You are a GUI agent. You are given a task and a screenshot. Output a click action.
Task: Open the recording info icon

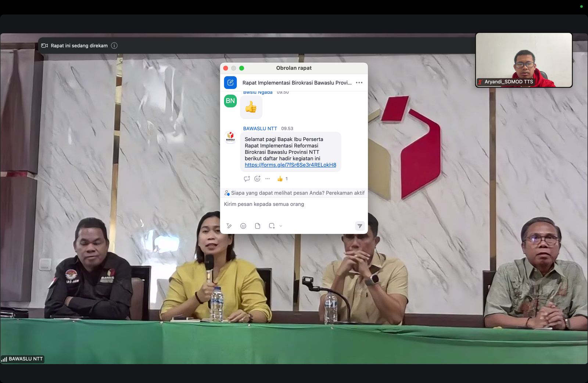click(x=114, y=46)
